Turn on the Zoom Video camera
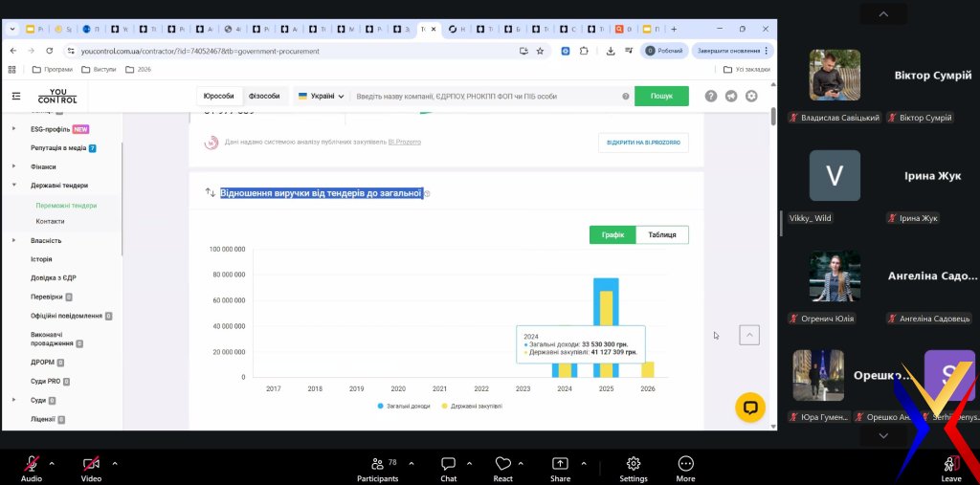 pyautogui.click(x=91, y=464)
